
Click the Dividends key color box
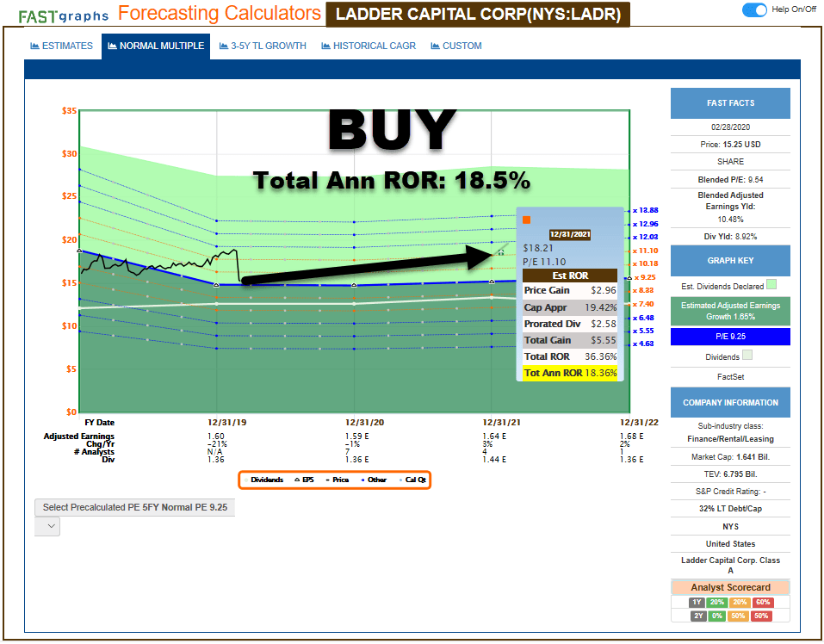point(747,355)
